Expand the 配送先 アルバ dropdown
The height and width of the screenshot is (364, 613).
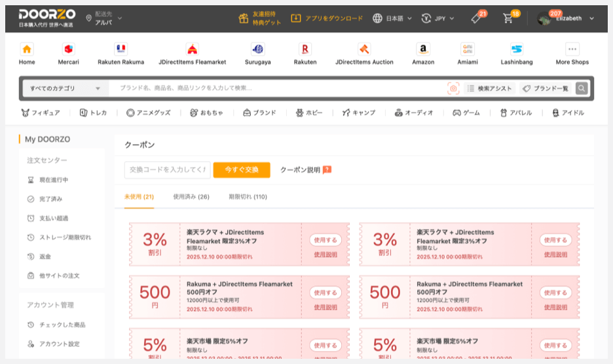click(120, 18)
